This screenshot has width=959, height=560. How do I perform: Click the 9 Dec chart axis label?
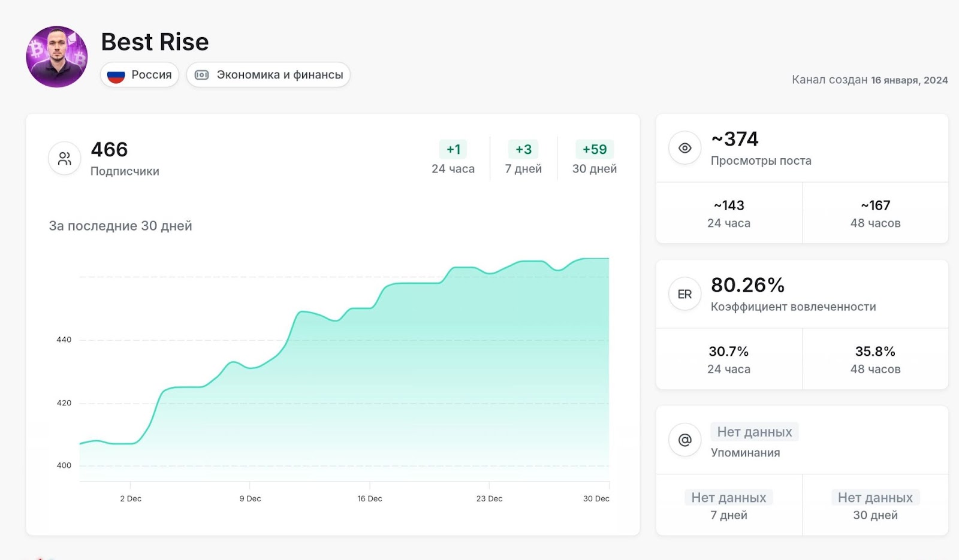[250, 498]
